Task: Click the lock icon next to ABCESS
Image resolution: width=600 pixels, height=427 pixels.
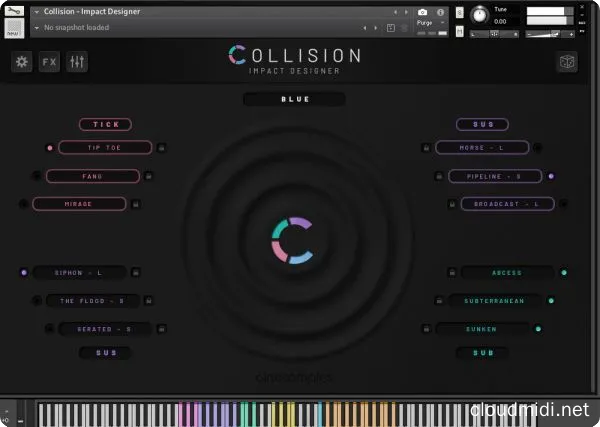Action: click(x=452, y=272)
